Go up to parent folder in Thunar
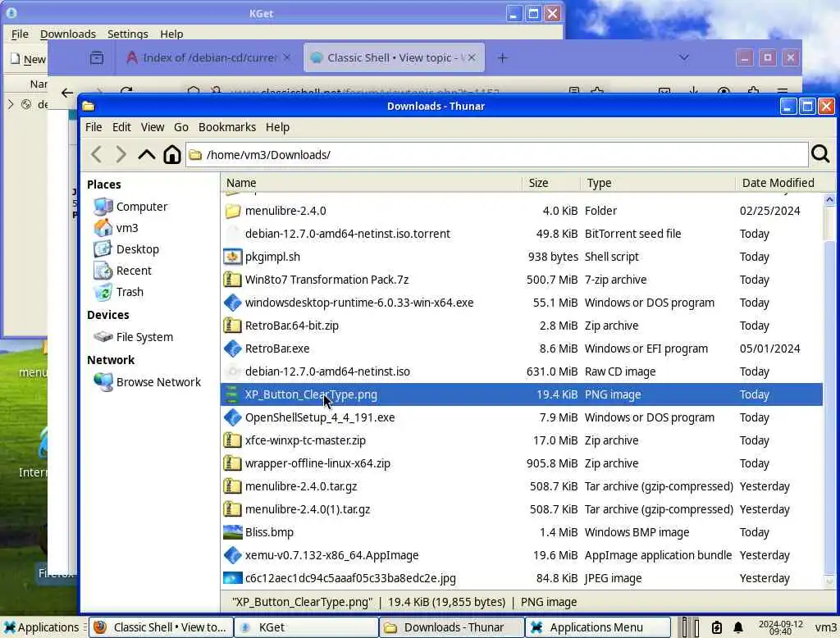This screenshot has width=840, height=638. [146, 155]
